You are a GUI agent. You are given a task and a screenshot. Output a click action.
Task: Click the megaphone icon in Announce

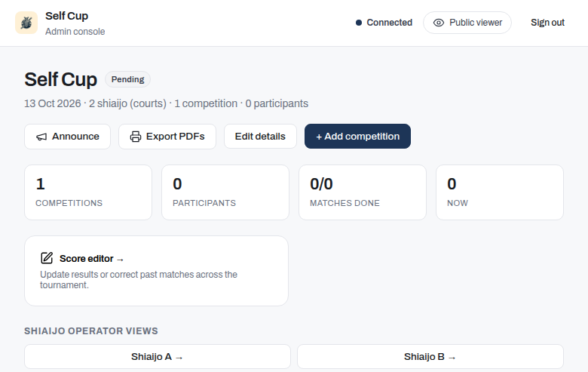coord(41,137)
